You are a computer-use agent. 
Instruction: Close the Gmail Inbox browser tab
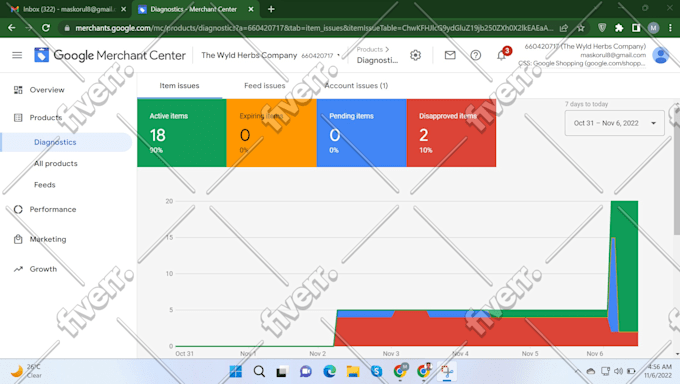coord(124,9)
